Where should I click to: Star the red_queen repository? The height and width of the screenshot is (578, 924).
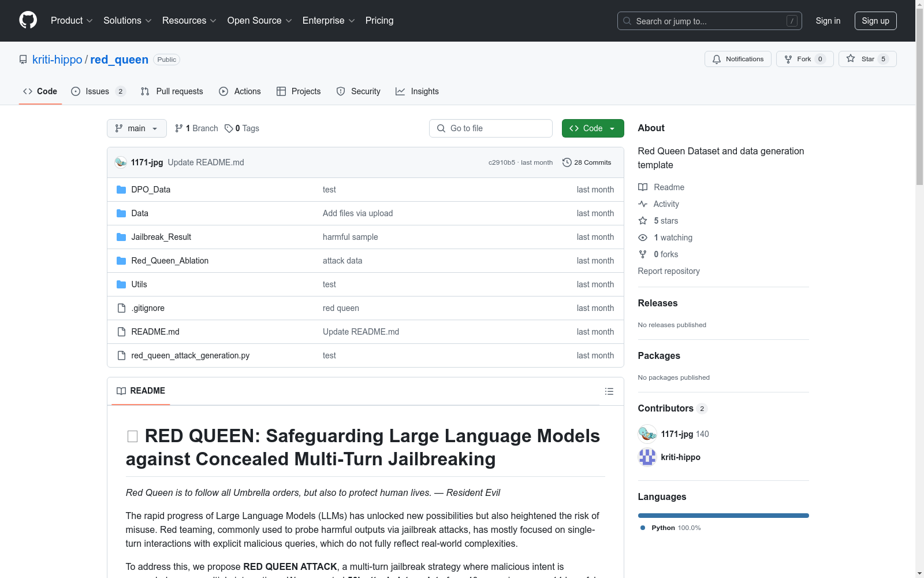(x=867, y=59)
